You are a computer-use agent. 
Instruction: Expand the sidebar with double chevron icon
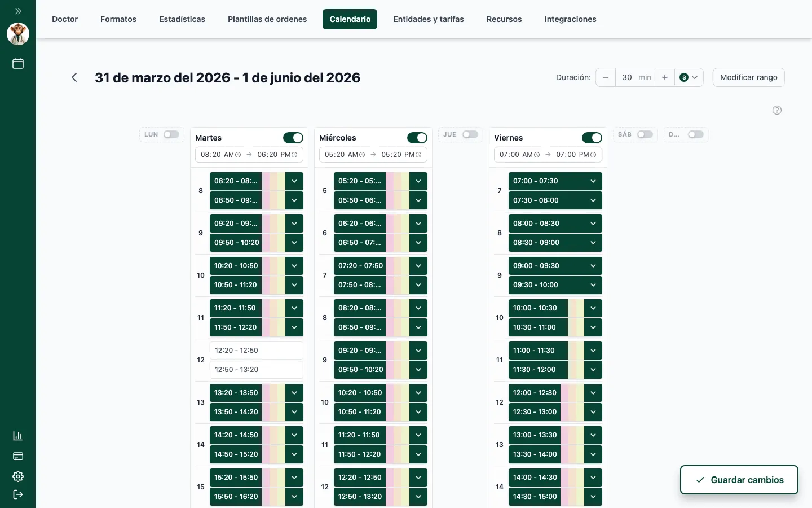(x=18, y=11)
